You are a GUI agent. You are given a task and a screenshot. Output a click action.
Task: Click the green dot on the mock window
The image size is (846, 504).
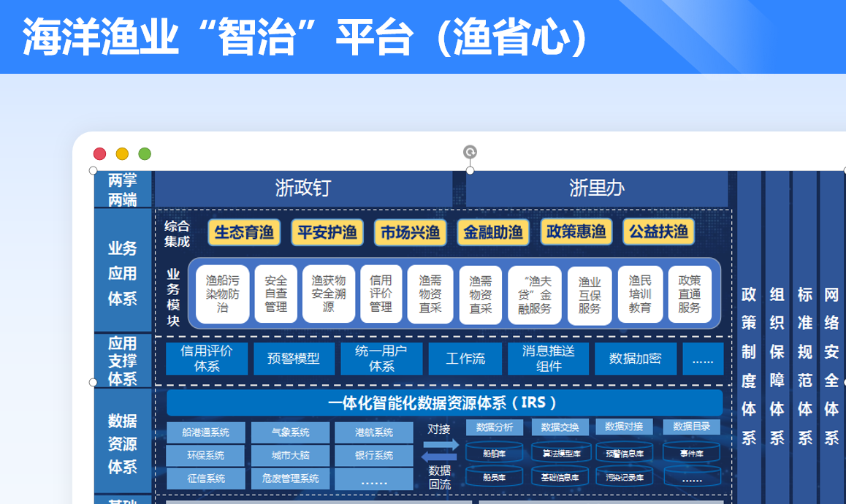coord(145,154)
